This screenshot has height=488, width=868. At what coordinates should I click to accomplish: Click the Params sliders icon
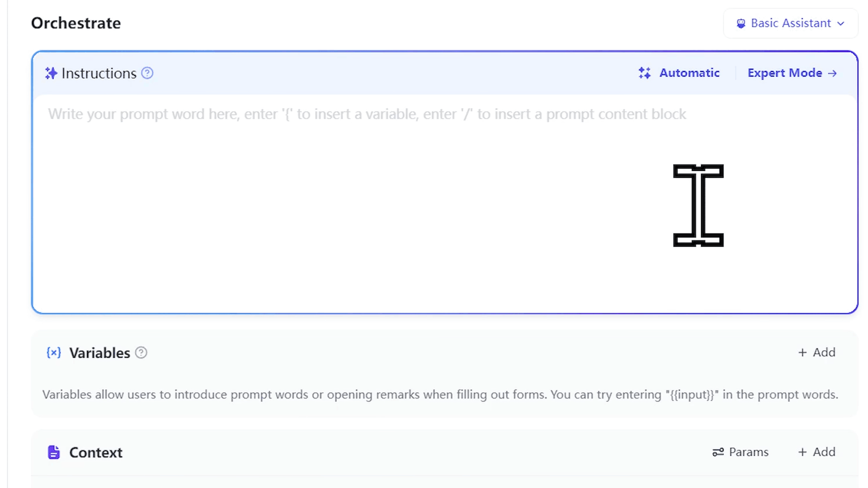point(718,452)
